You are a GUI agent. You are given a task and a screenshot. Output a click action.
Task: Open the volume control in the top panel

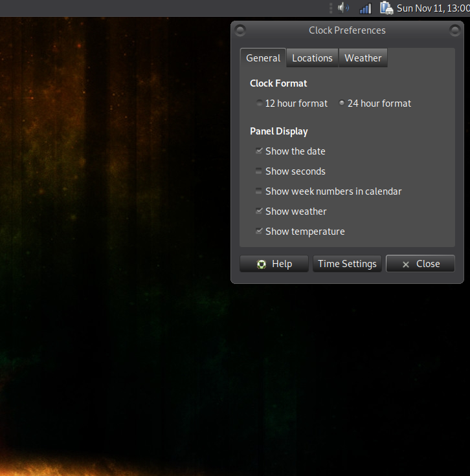(343, 8)
